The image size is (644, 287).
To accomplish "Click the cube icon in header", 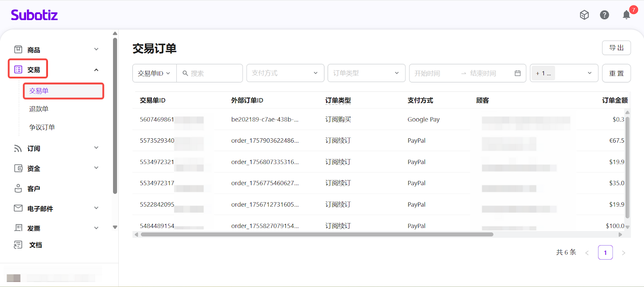I will [x=584, y=15].
